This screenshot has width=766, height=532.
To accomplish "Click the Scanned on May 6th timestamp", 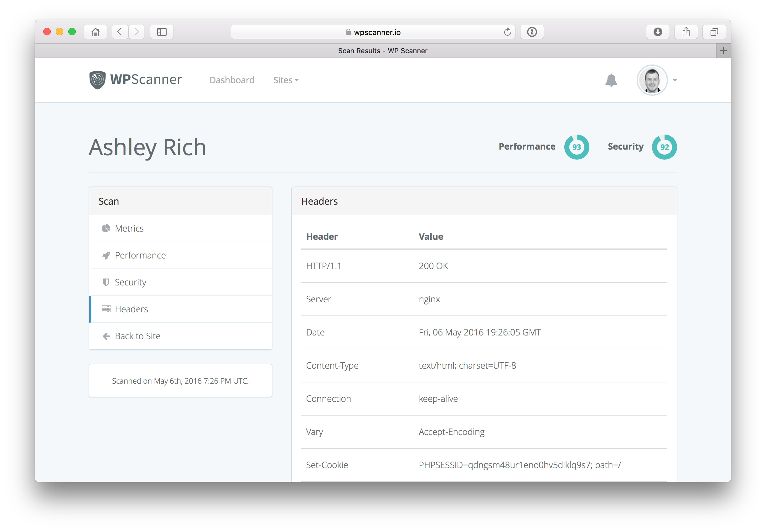I will pyautogui.click(x=180, y=381).
